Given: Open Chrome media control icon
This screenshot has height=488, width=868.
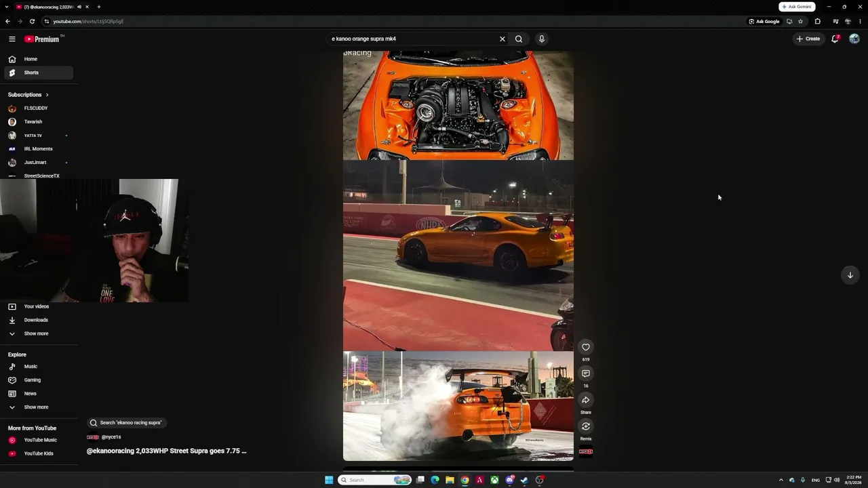Looking at the screenshot, I should pyautogui.click(x=835, y=21).
